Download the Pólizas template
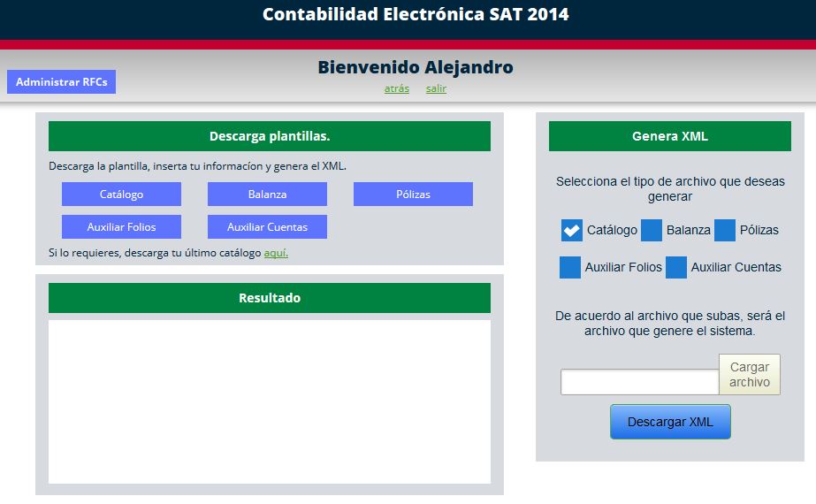Screen dimensions: 816x504 [x=413, y=195]
